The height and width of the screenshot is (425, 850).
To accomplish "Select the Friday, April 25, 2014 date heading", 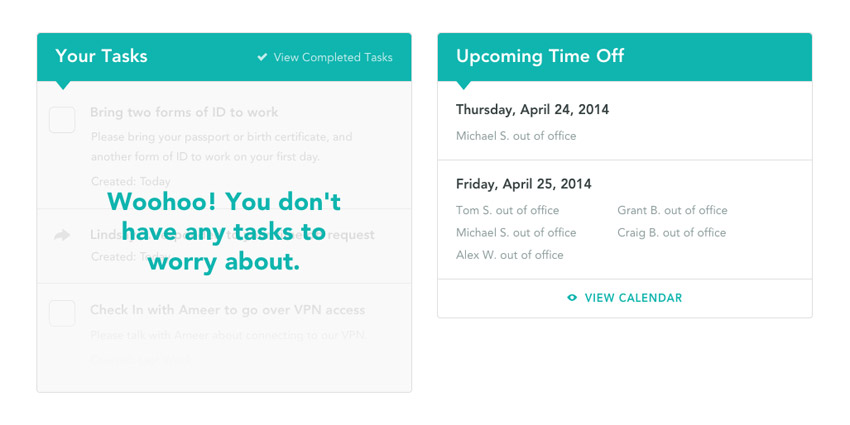I will 523,184.
